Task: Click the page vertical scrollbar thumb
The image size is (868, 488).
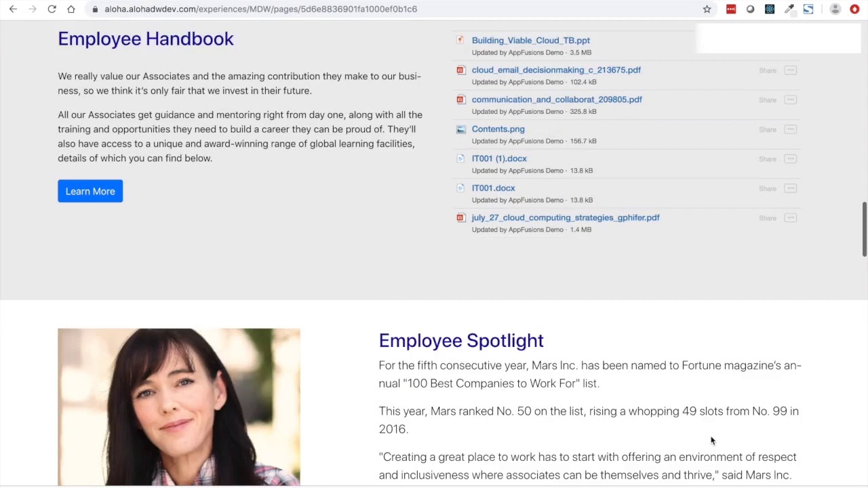Action: click(865, 229)
